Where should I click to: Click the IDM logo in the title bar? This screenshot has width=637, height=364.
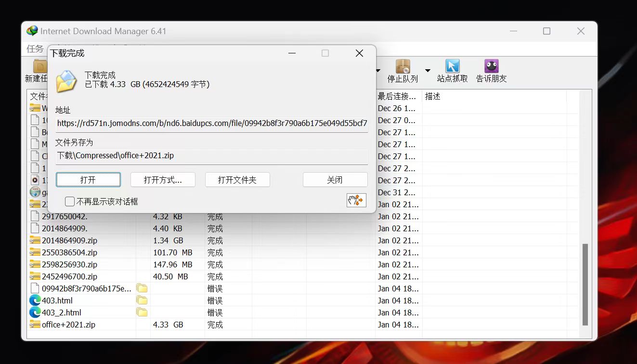click(x=32, y=31)
